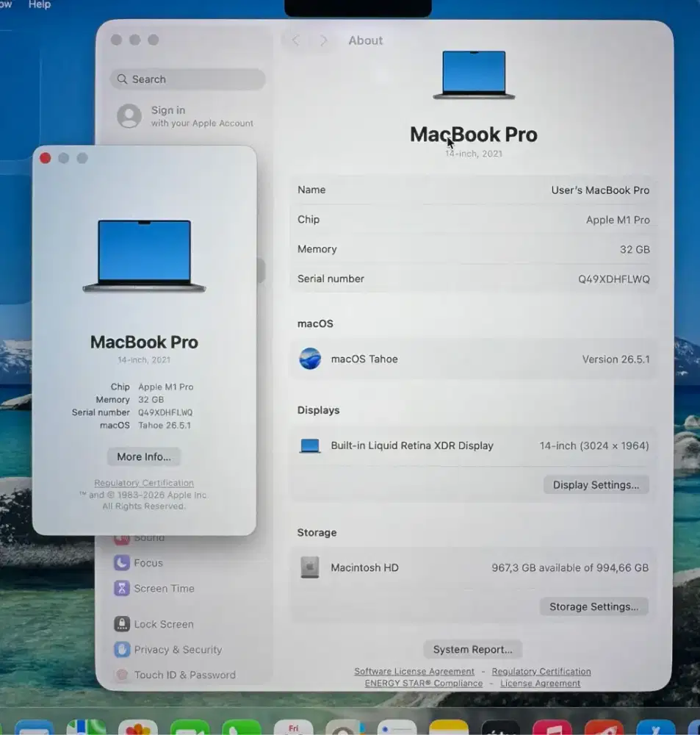Go back with the left chevron in About
Viewport: 700px width, 735px height.
295,40
